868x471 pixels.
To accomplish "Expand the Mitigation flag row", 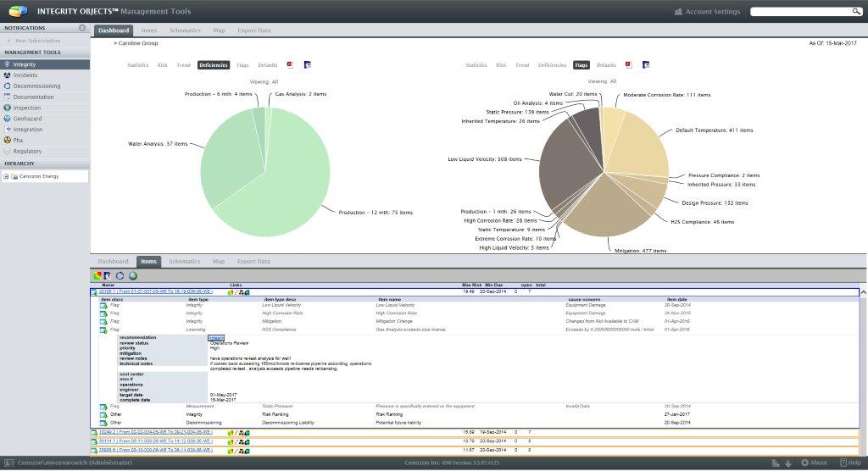I will (103, 322).
